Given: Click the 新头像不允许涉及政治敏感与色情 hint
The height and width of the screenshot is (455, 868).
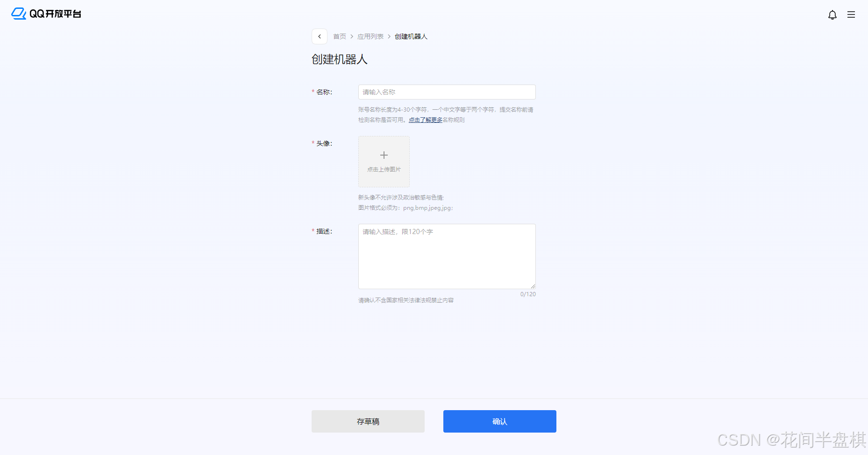Looking at the screenshot, I should (401, 198).
